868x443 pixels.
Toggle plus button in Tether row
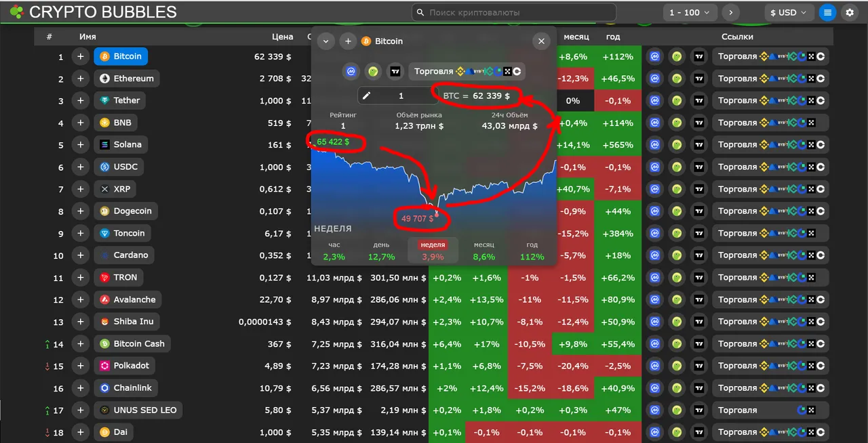point(81,100)
